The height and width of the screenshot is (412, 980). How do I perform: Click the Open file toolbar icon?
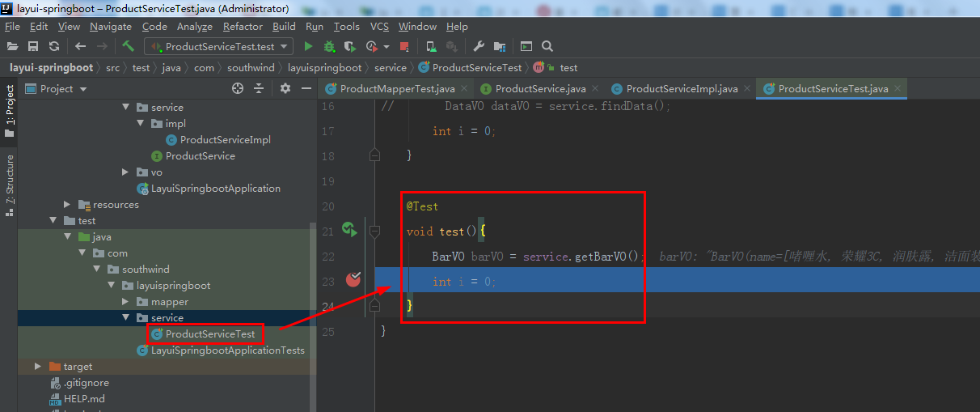point(12,46)
